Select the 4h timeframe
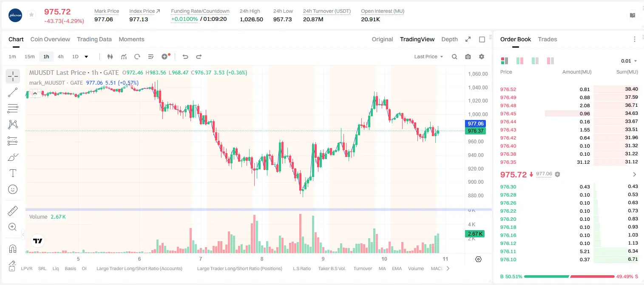The width and height of the screenshot is (644, 285). tap(60, 57)
